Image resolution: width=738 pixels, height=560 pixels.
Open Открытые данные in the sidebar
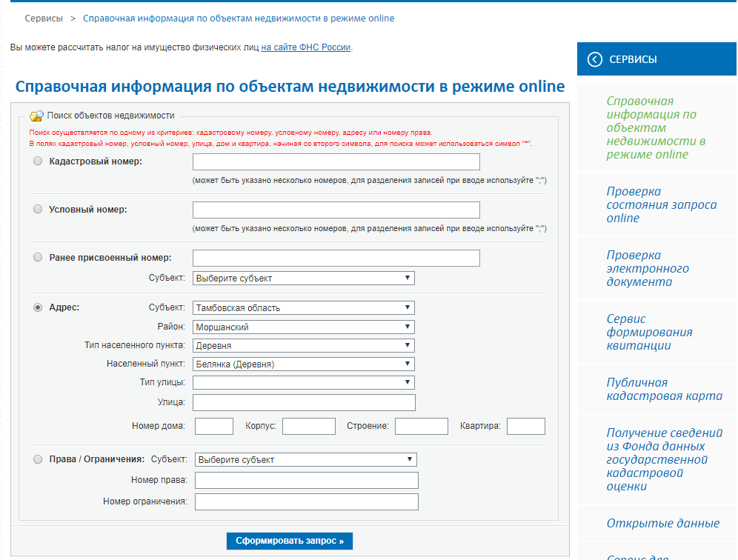coord(662,523)
